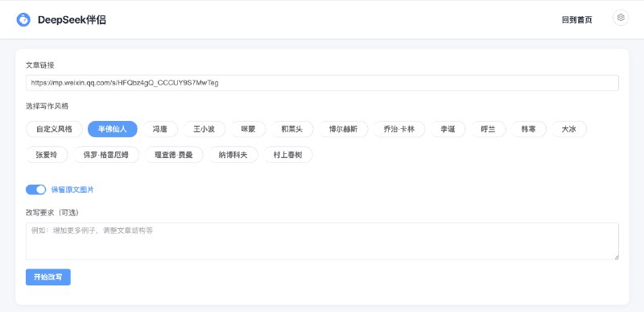644x312 pixels.
Task: Choose the 冯唐 writing style
Action: coord(160,129)
